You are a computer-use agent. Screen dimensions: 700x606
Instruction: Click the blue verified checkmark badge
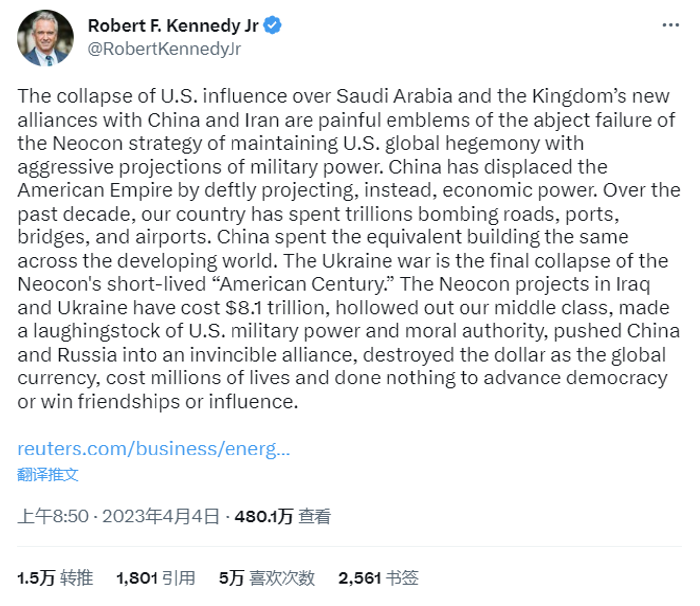[x=272, y=25]
